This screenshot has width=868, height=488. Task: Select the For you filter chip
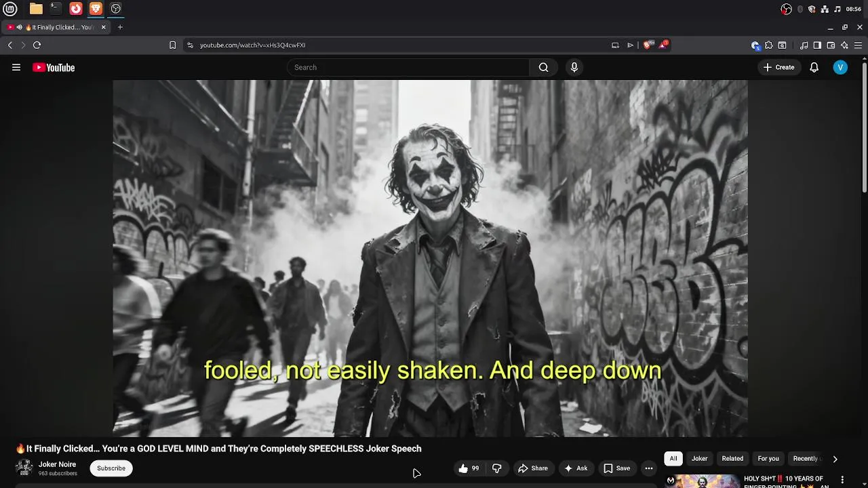click(768, 459)
